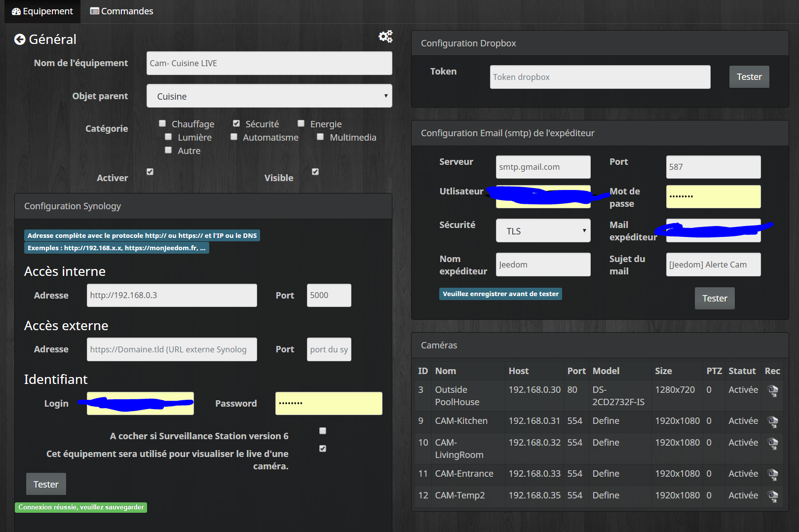Open the Sécurité TLS dropdown
The width and height of the screenshot is (799, 532).
tap(543, 230)
